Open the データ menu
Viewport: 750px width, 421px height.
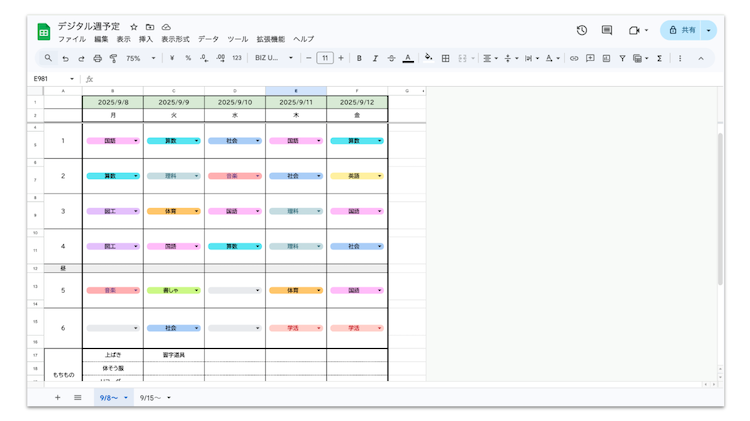click(208, 39)
